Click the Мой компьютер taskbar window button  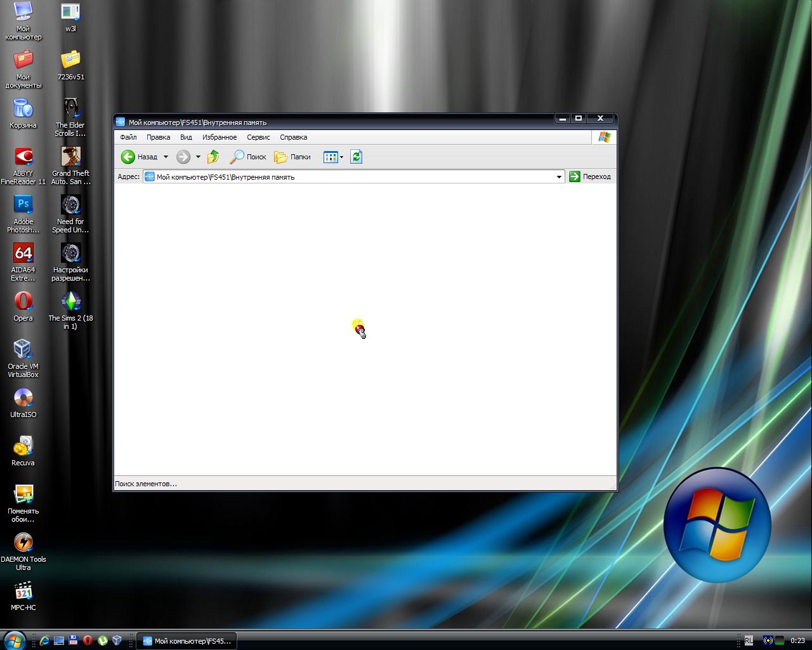[x=187, y=641]
